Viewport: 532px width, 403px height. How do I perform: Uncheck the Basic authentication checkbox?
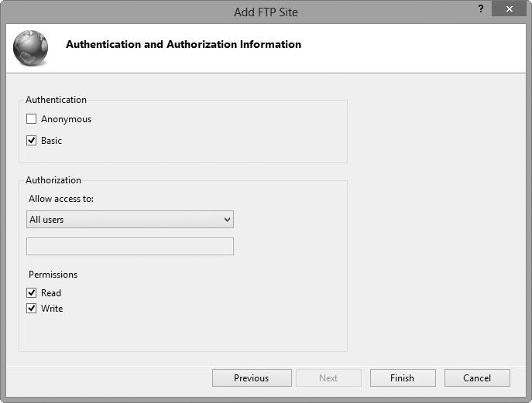pyautogui.click(x=31, y=140)
